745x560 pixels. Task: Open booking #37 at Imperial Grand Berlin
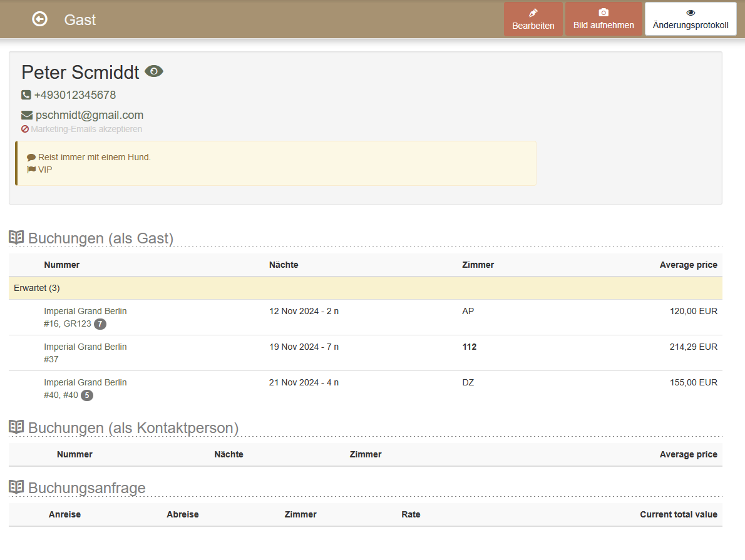(85, 353)
